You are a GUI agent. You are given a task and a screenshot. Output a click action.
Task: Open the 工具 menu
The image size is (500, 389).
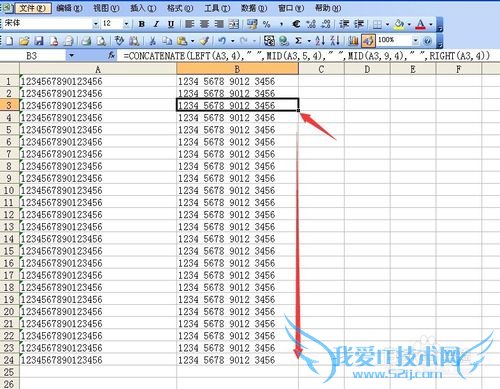click(217, 8)
